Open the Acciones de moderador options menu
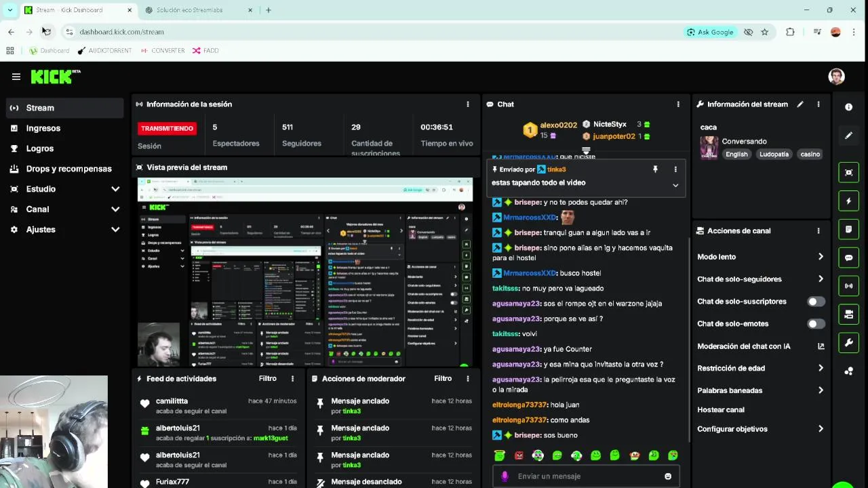868x488 pixels. [x=467, y=379]
